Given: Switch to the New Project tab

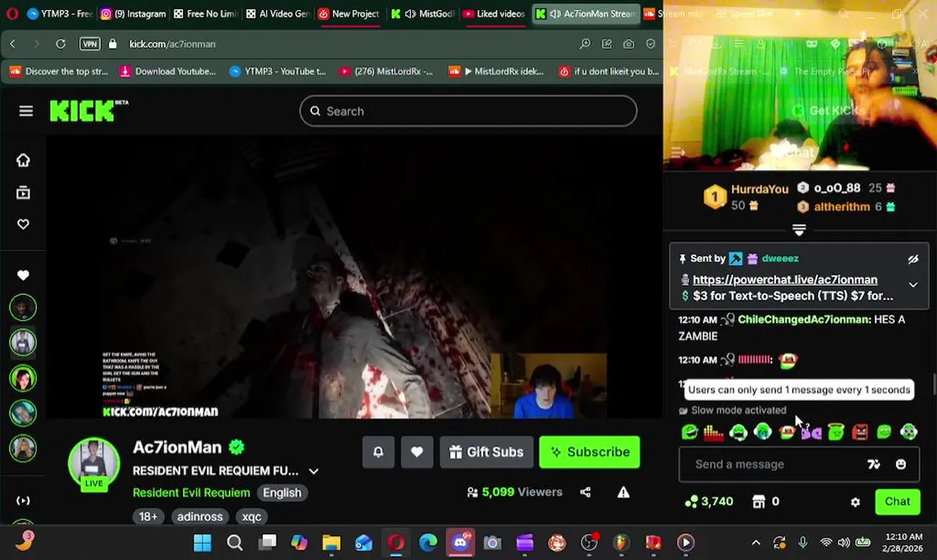Looking at the screenshot, I should (348, 14).
